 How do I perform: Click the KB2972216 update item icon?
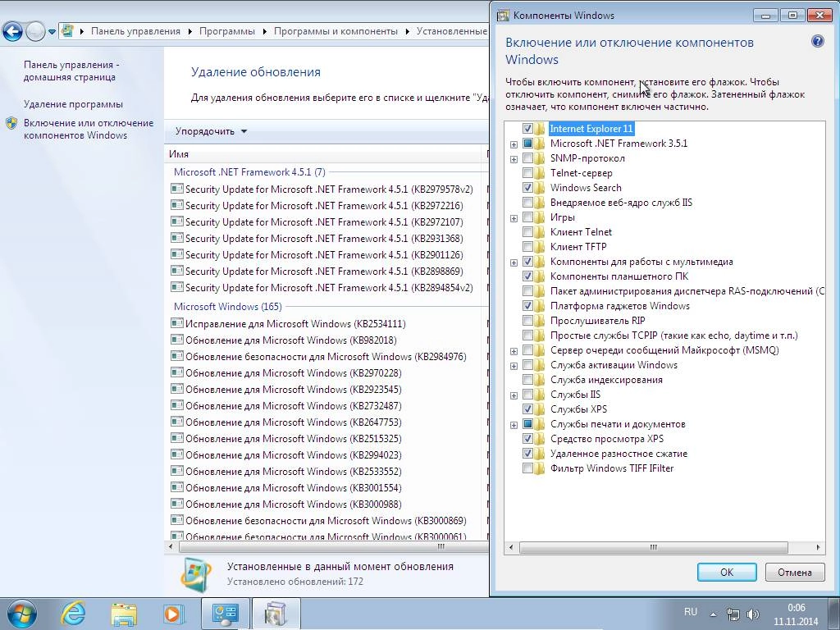click(x=177, y=205)
